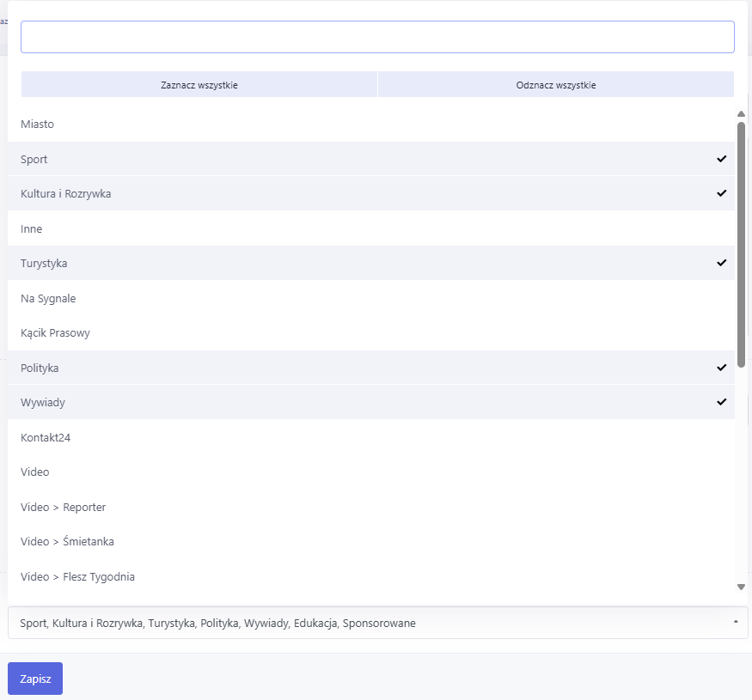Deselect the Polityka option
Screen dimensions: 752x700
(x=370, y=368)
